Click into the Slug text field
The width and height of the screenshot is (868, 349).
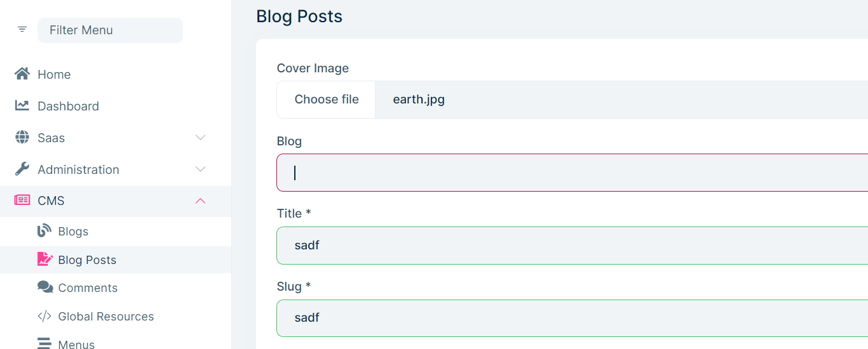point(572,318)
